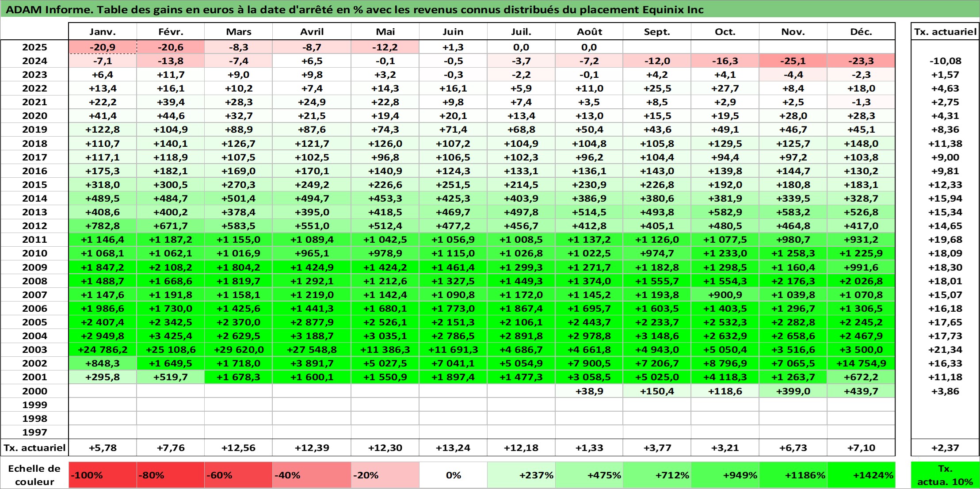Click the +501,4 cell in the 2014 row

coord(239,199)
